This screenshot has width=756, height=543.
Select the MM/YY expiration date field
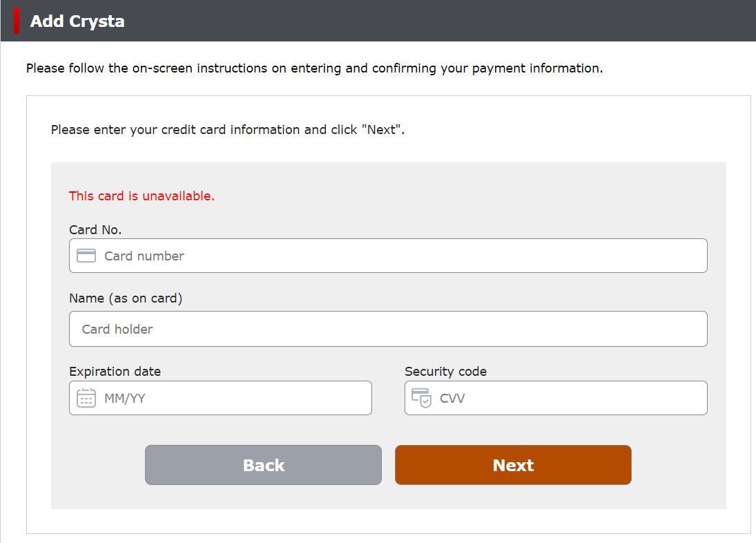(x=235, y=398)
